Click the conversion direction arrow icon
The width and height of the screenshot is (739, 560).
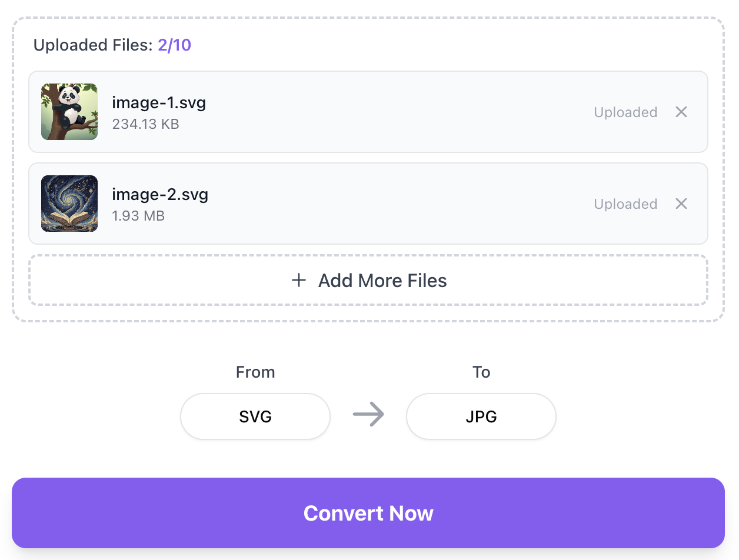(x=368, y=415)
